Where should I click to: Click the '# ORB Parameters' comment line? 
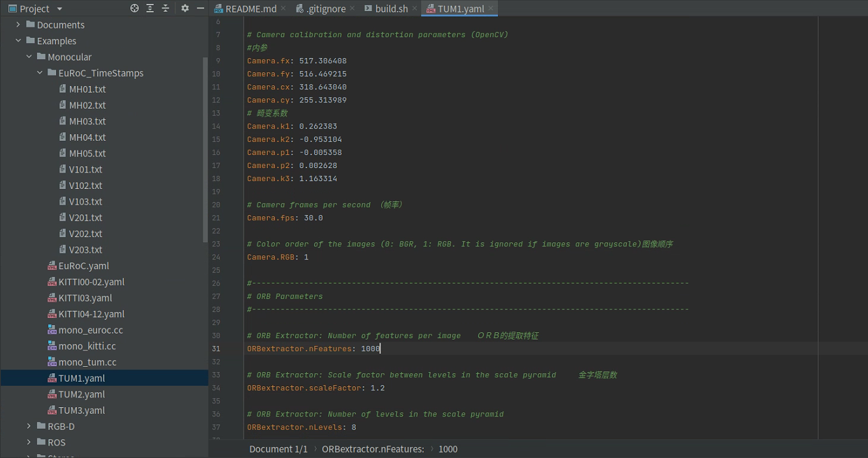click(x=285, y=296)
